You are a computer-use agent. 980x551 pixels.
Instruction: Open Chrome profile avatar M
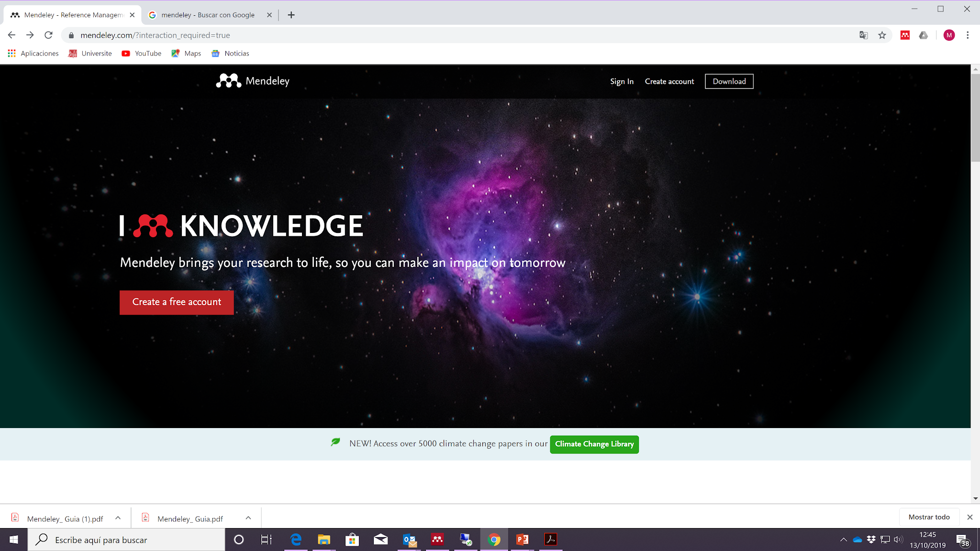[x=949, y=35]
